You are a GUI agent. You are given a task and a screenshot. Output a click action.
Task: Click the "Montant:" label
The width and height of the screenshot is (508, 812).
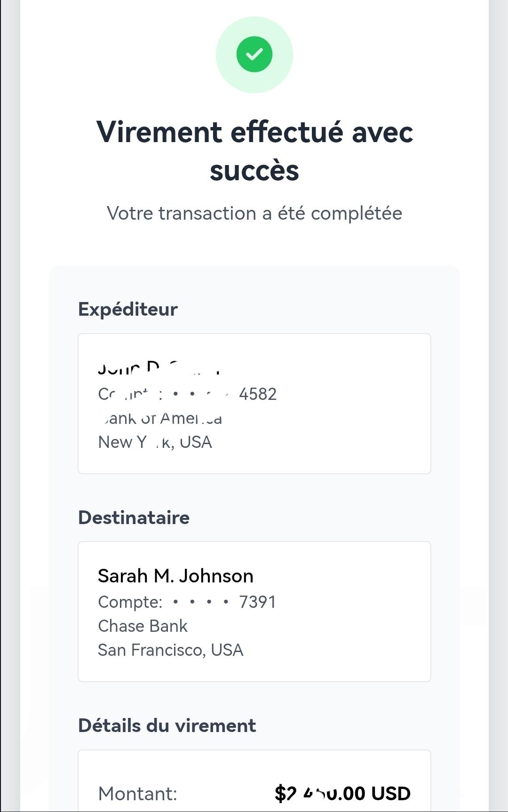137,794
